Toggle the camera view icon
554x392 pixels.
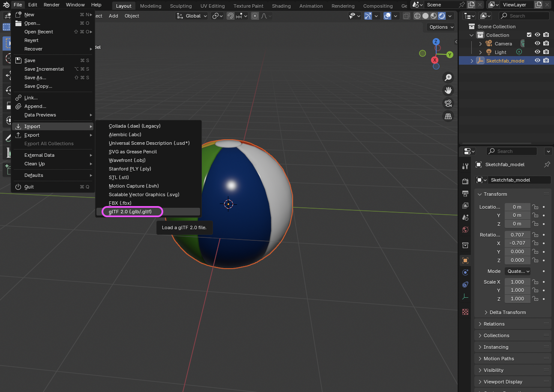448,103
